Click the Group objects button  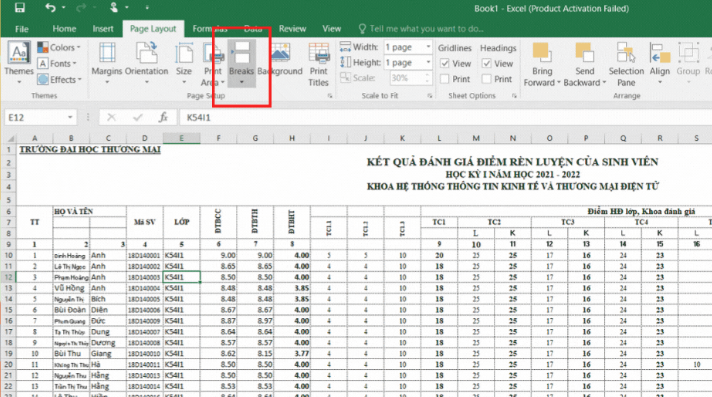(x=688, y=63)
